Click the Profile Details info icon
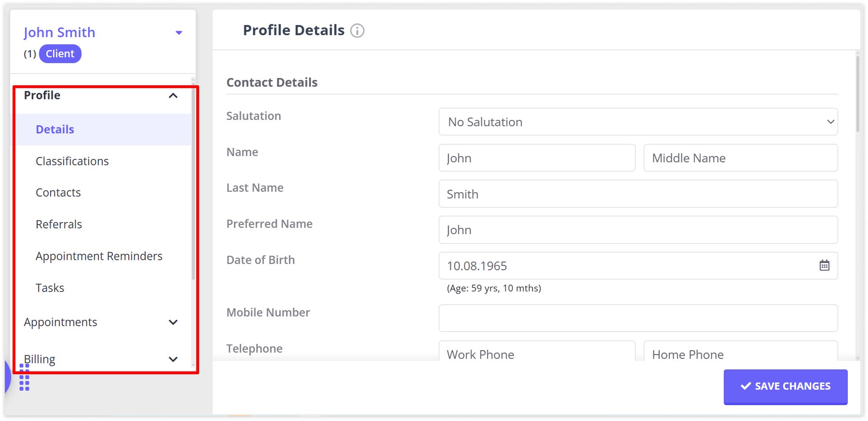The image size is (868, 421). (357, 31)
